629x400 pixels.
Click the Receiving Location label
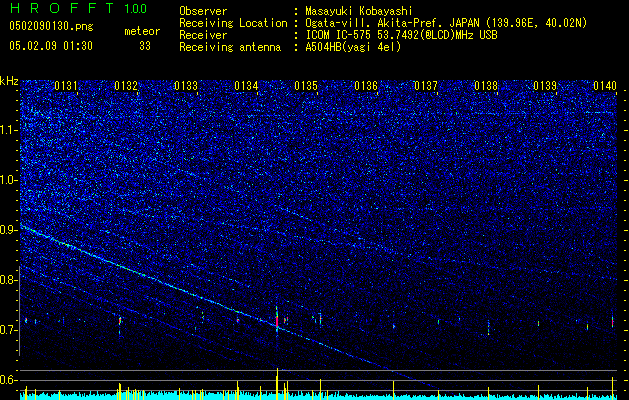point(233,23)
